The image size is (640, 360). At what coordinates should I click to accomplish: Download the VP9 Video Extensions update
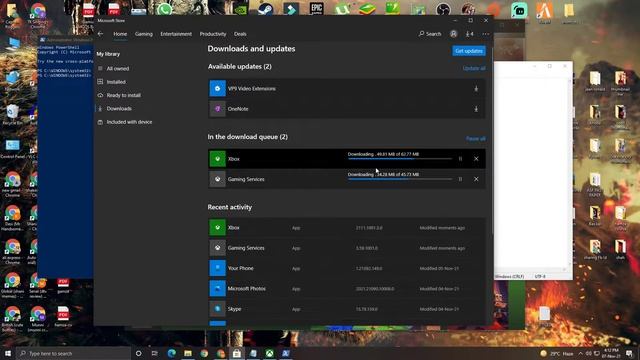[476, 89]
